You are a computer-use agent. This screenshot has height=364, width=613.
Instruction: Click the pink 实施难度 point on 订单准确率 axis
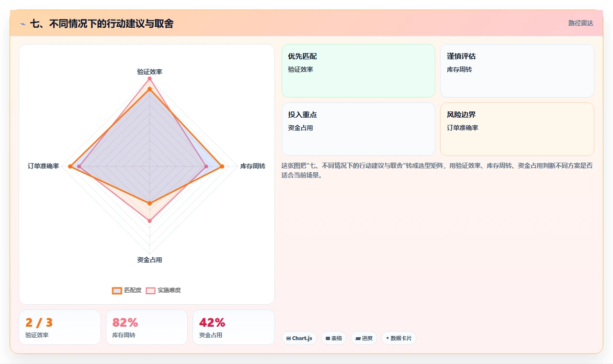pyautogui.click(x=79, y=166)
